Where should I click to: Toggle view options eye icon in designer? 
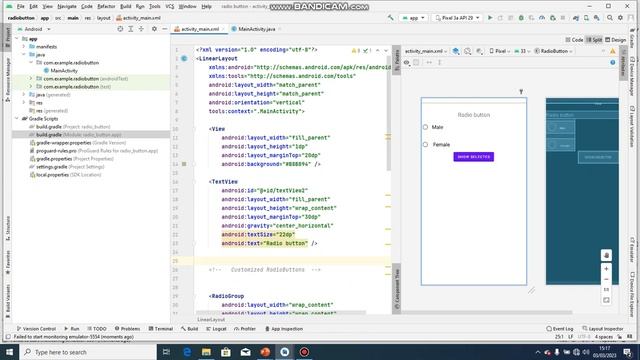[407, 62]
